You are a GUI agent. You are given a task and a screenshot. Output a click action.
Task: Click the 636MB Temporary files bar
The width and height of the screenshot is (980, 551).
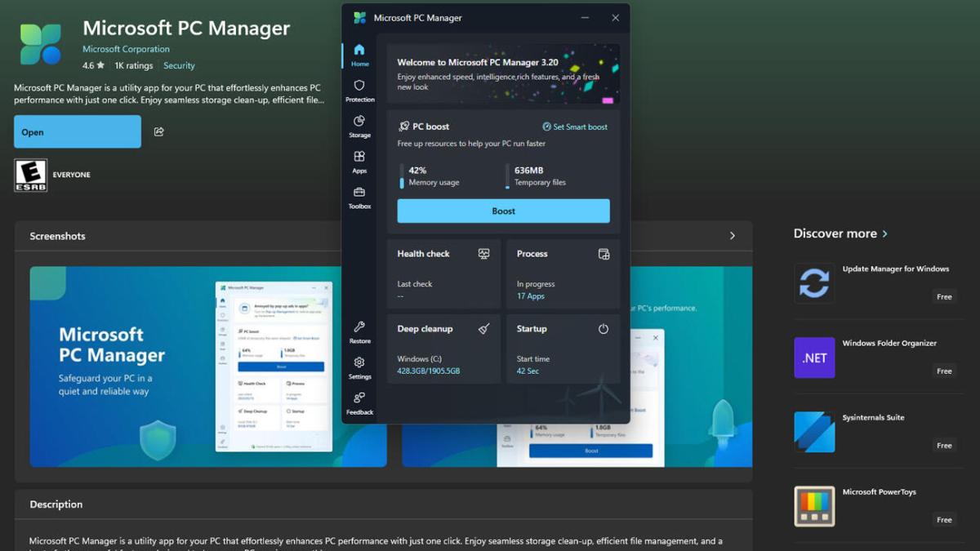coord(507,176)
